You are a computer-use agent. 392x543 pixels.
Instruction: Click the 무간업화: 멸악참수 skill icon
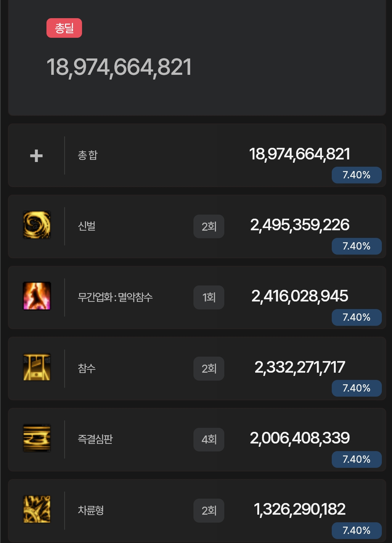pyautogui.click(x=37, y=296)
